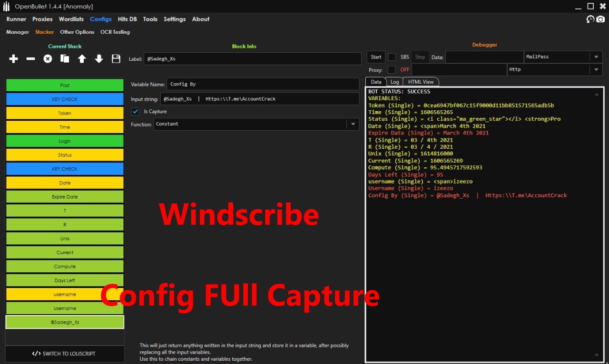Screen dimensions: 609x364
Task: Go to Other Options sub-tab
Action: pyautogui.click(x=77, y=32)
